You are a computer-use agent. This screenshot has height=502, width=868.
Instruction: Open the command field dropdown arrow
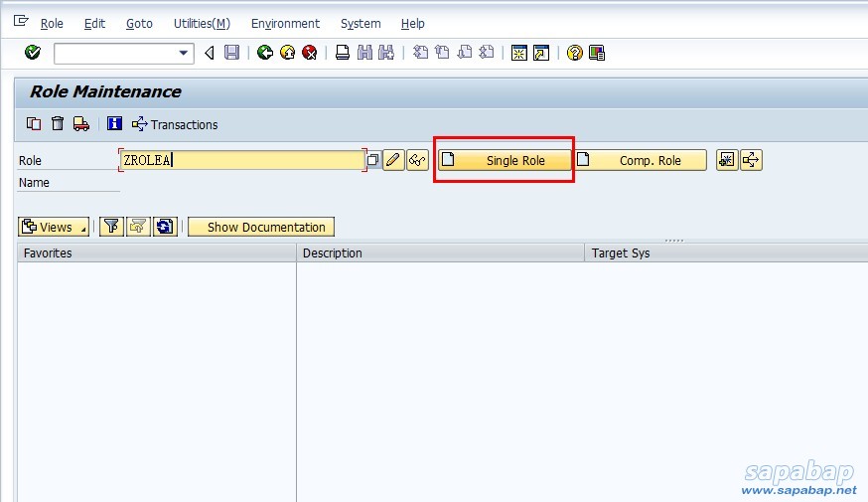tap(184, 53)
